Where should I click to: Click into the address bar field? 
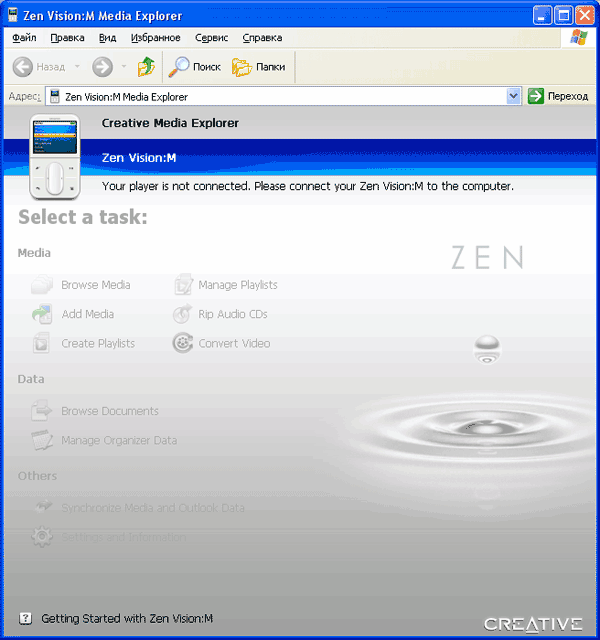click(283, 96)
